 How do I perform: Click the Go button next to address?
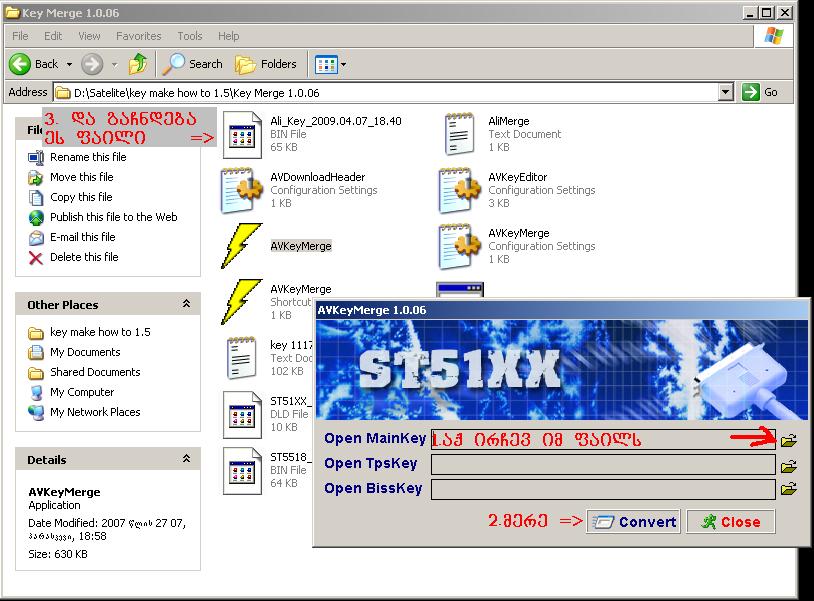click(759, 92)
